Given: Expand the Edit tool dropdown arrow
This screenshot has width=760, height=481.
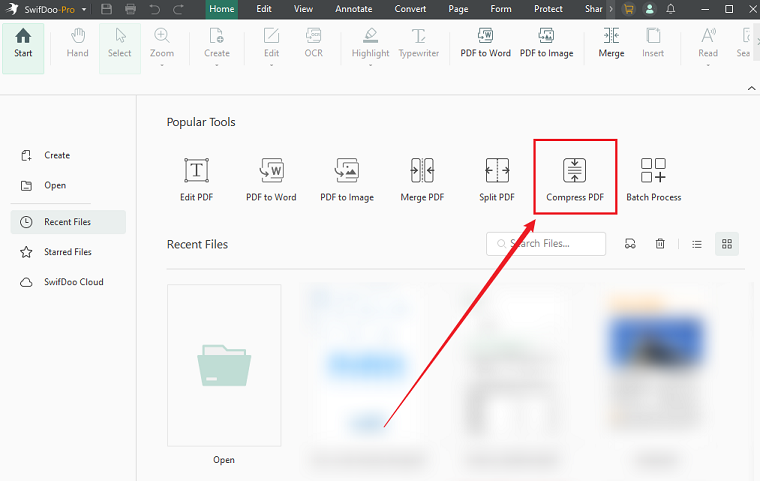Looking at the screenshot, I should coord(271,65).
